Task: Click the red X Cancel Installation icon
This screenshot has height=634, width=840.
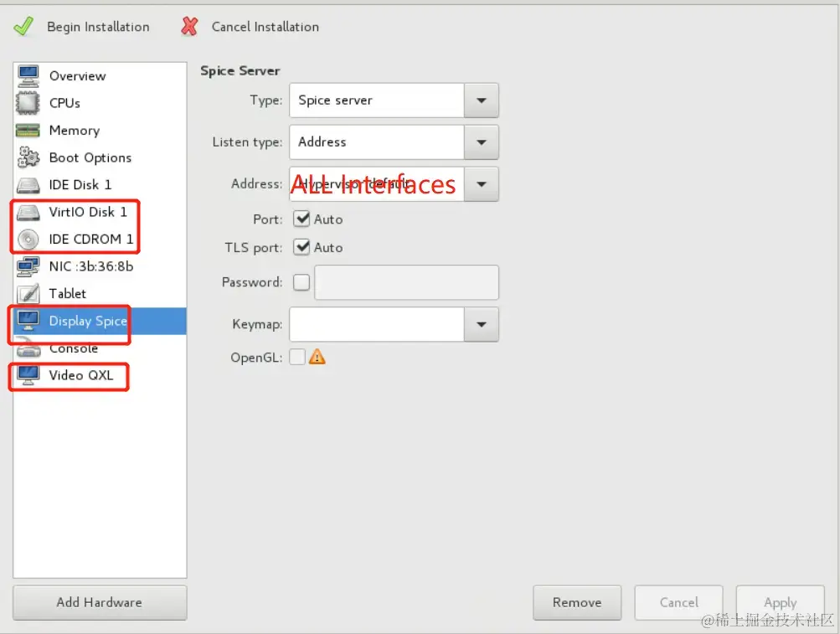Action: click(189, 26)
